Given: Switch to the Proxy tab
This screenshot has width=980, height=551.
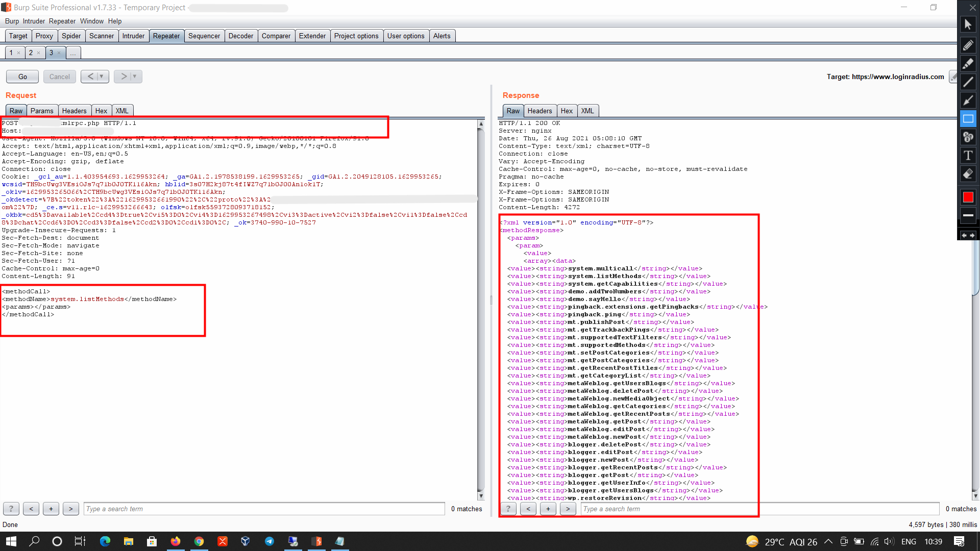Looking at the screenshot, I should tap(44, 36).
